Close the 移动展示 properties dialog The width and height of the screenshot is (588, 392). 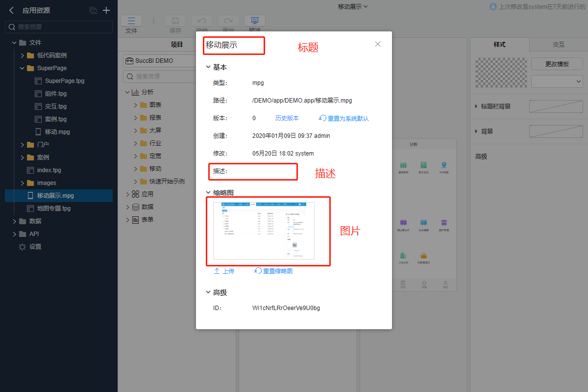coord(378,44)
